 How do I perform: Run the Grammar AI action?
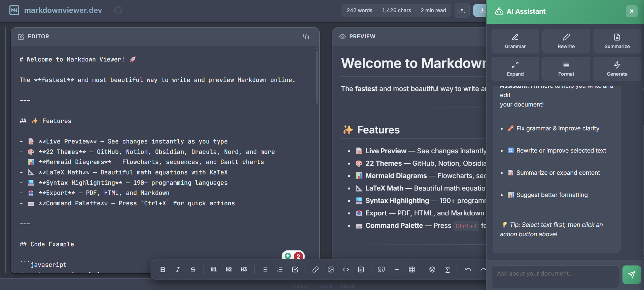515,41
